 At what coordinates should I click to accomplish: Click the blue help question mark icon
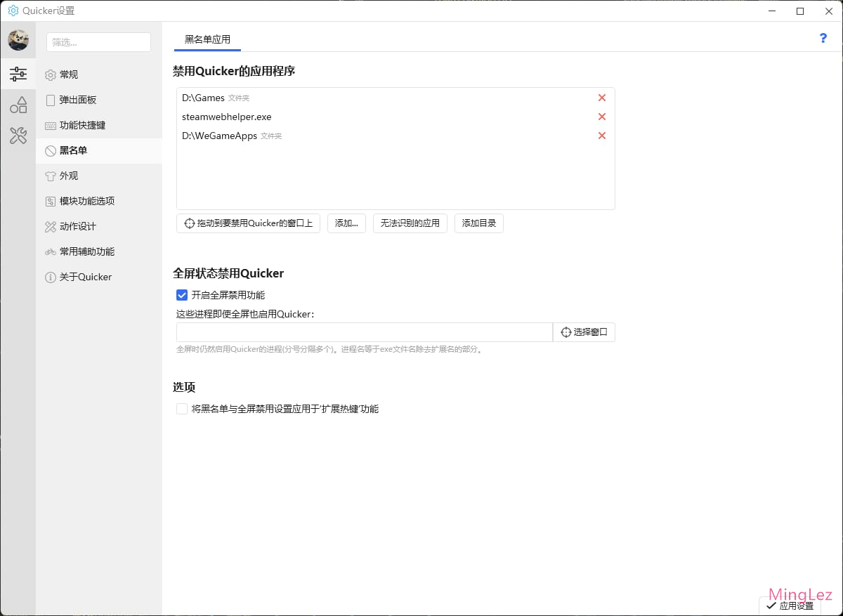[823, 39]
